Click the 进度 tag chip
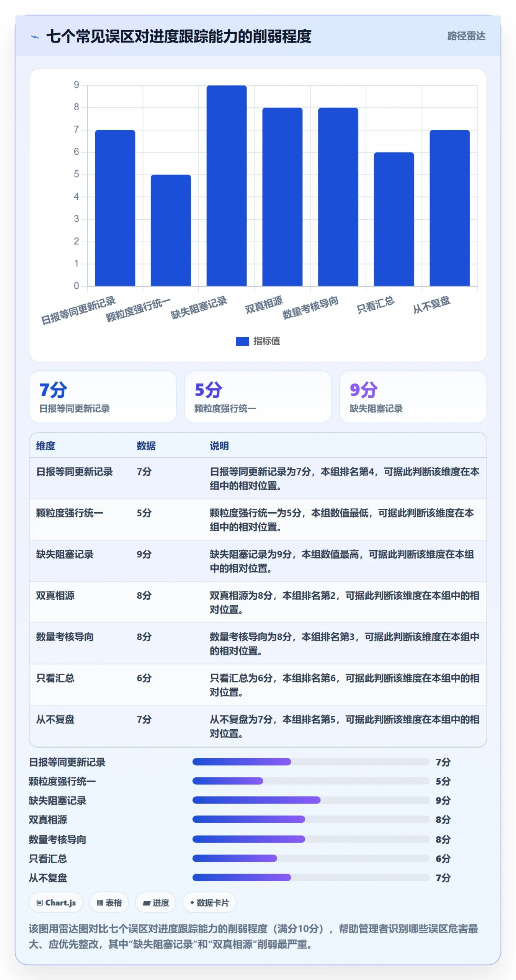Image resolution: width=516 pixels, height=980 pixels. coord(156,903)
